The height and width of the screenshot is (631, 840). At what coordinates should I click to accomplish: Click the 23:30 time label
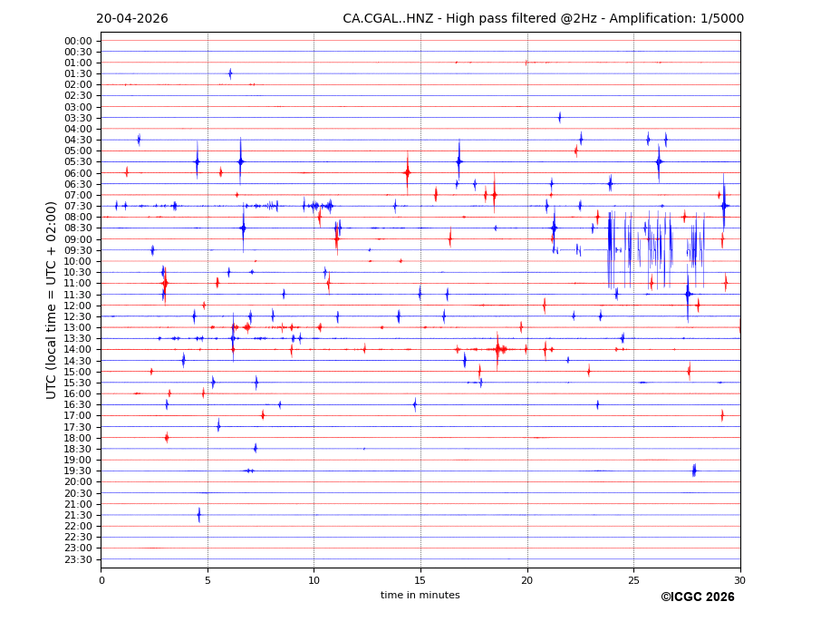(x=78, y=559)
